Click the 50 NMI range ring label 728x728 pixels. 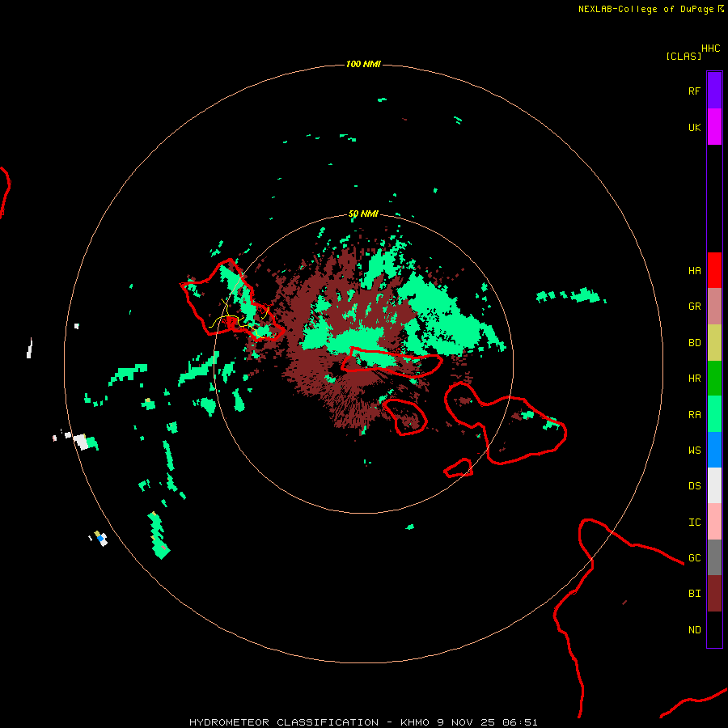[363, 214]
